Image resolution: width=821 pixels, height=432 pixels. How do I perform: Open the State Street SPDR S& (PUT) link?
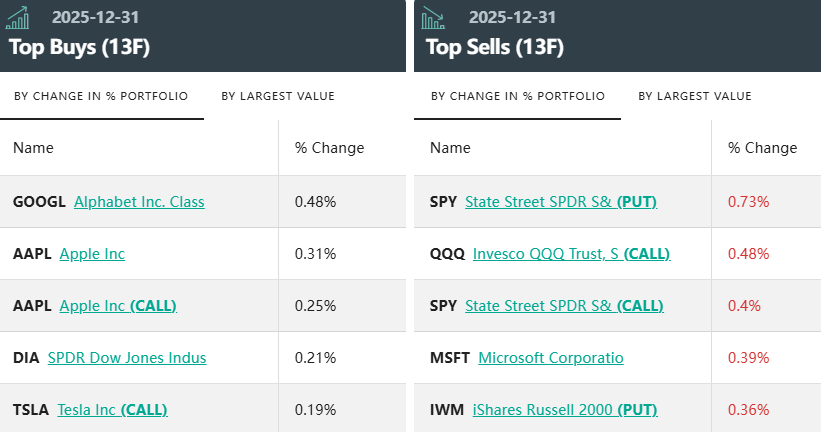point(560,202)
